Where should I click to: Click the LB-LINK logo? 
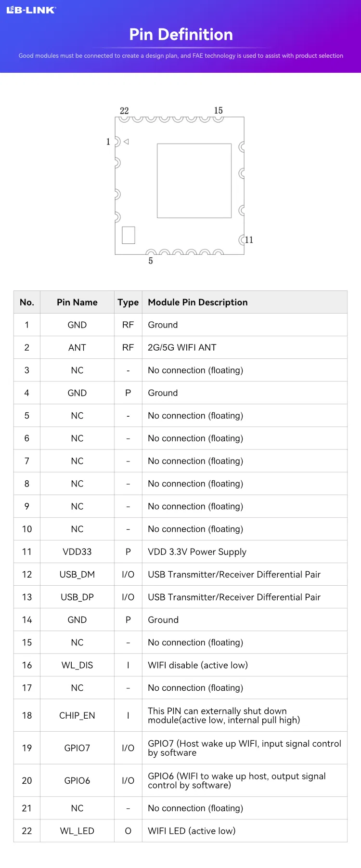click(31, 10)
